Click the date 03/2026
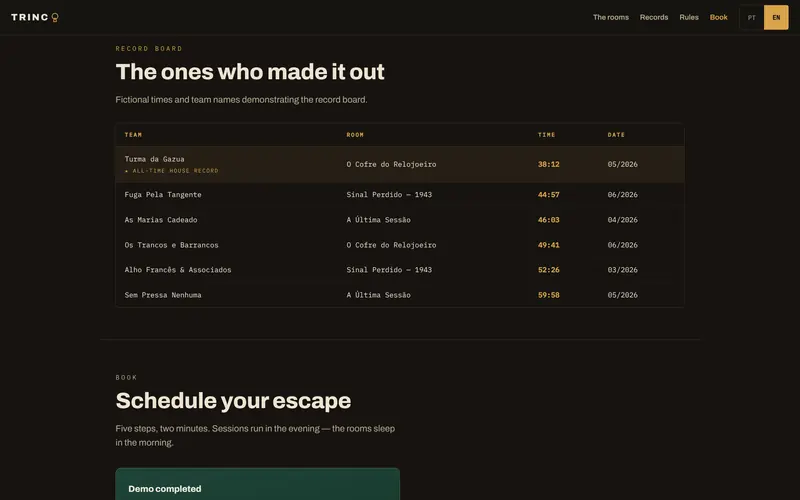The width and height of the screenshot is (800, 500). click(622, 270)
